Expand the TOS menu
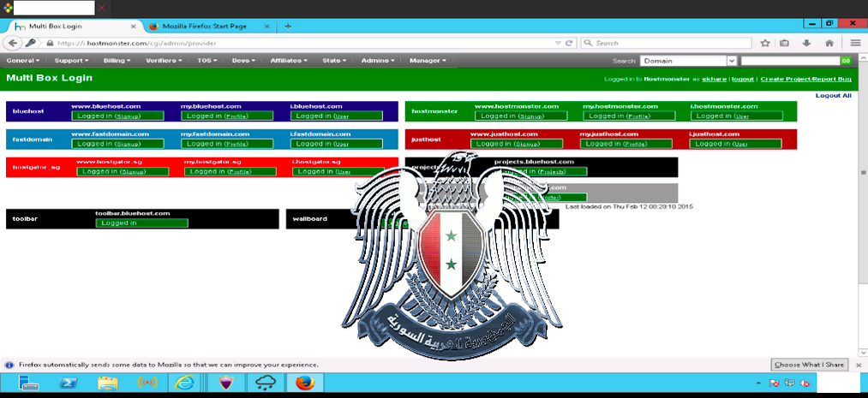Image resolution: width=868 pixels, height=398 pixels. (x=207, y=61)
